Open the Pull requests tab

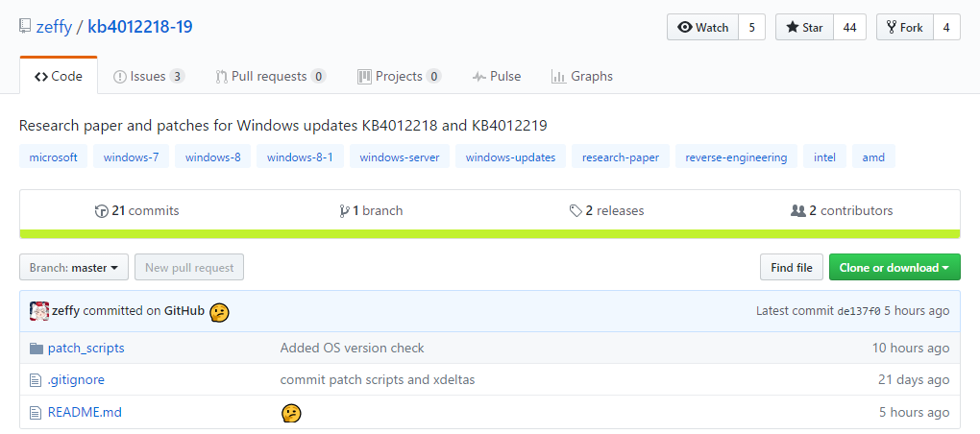pos(271,76)
